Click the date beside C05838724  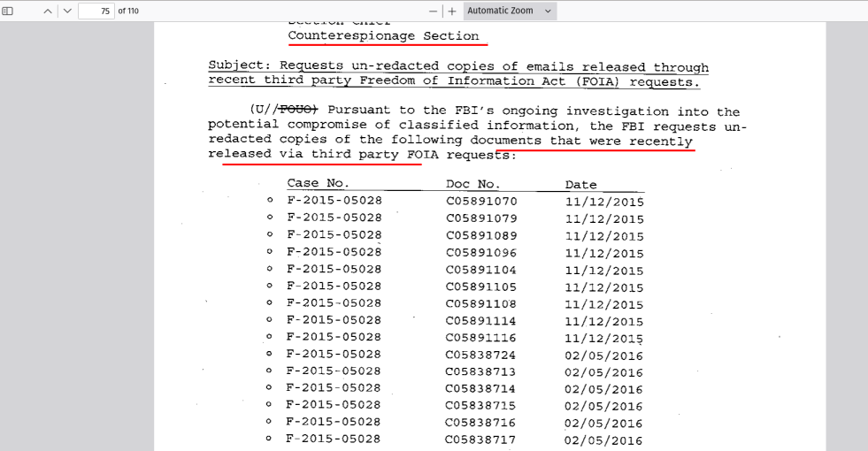click(x=604, y=355)
